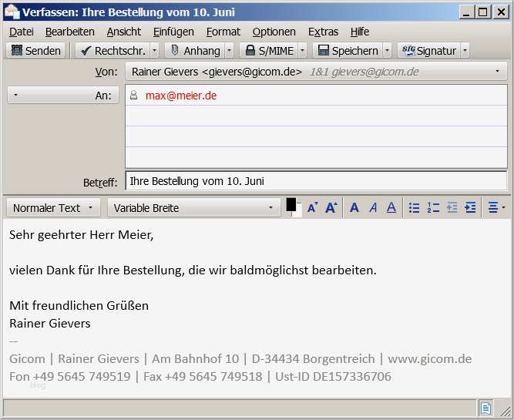Click the line 'vielen Dank für Ihre Bestellung'

(193, 270)
